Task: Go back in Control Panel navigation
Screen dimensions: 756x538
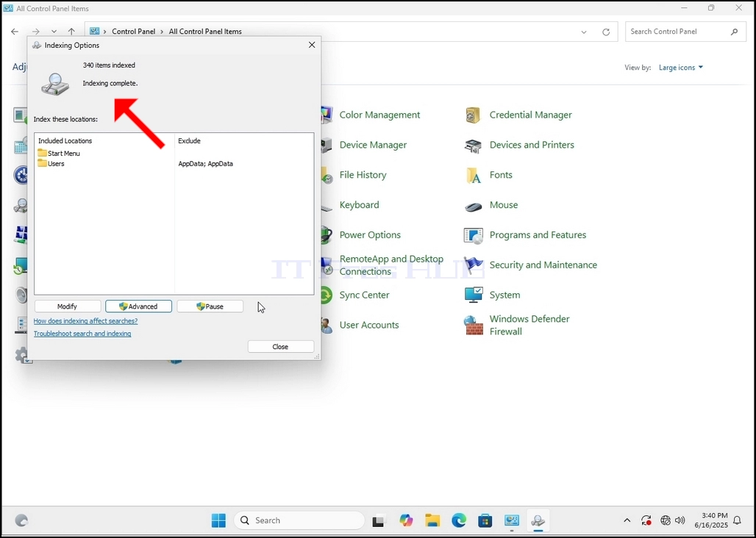Action: coord(15,32)
